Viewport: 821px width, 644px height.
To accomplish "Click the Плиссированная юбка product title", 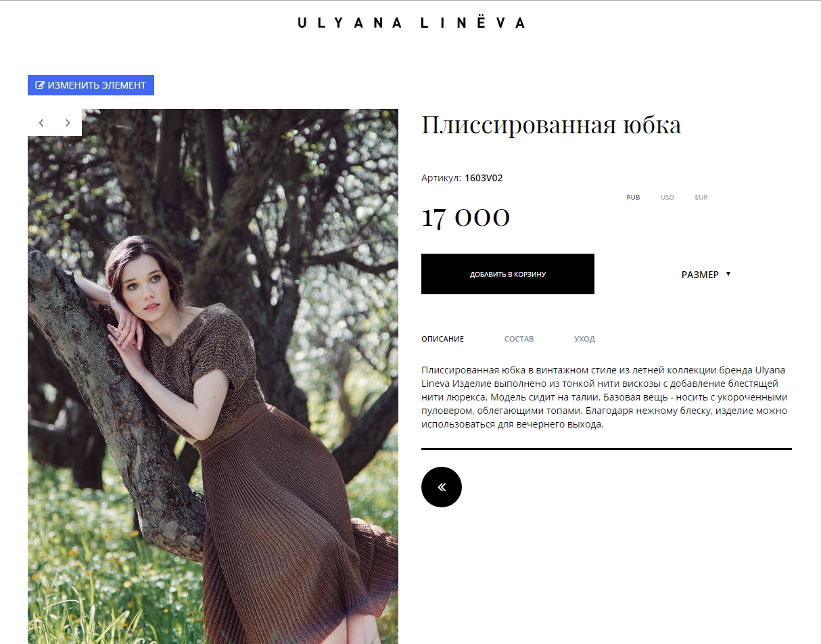I will click(551, 126).
